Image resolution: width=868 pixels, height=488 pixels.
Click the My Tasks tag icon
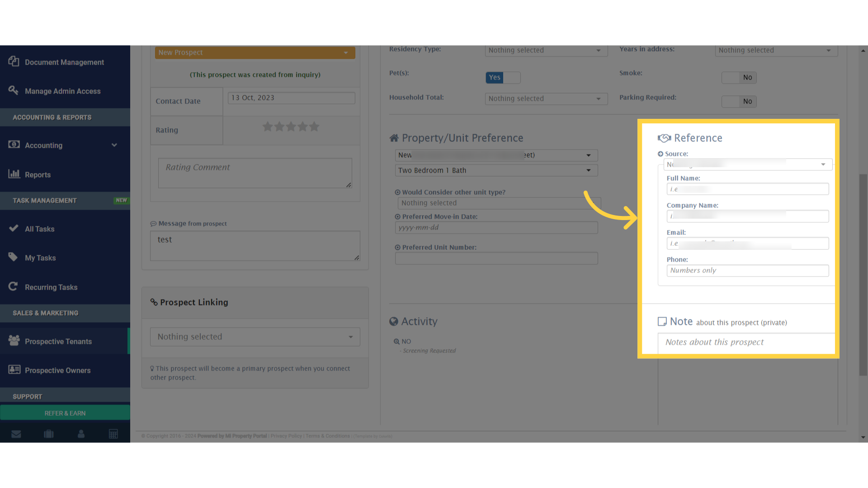coord(13,257)
